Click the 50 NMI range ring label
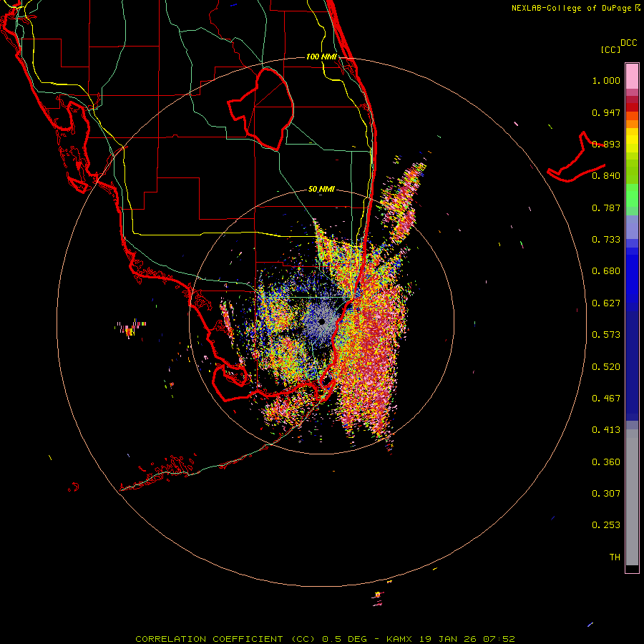This screenshot has height=644, width=644. [321, 190]
